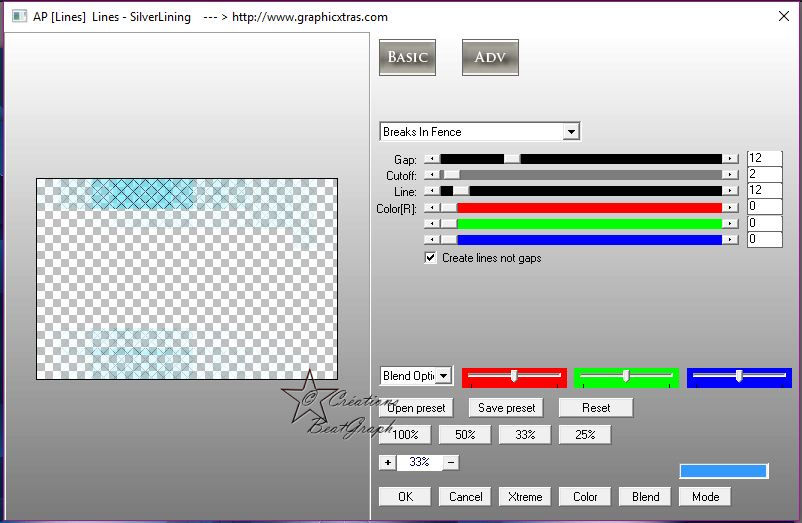Set preview zoom to 50%
802x523 pixels.
pos(465,435)
